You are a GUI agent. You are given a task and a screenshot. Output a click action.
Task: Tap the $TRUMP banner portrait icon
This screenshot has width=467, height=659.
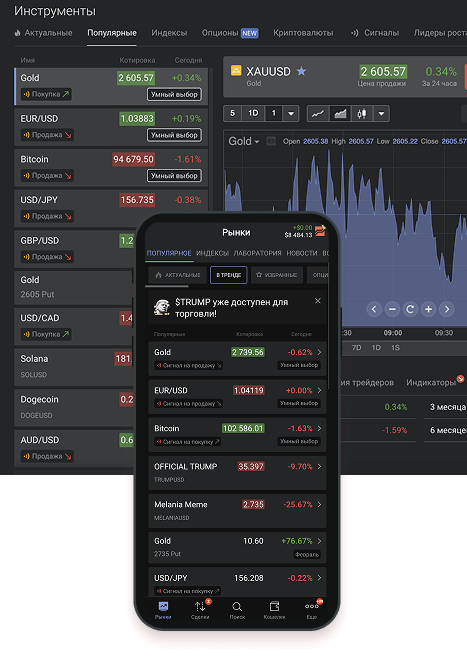pos(162,307)
